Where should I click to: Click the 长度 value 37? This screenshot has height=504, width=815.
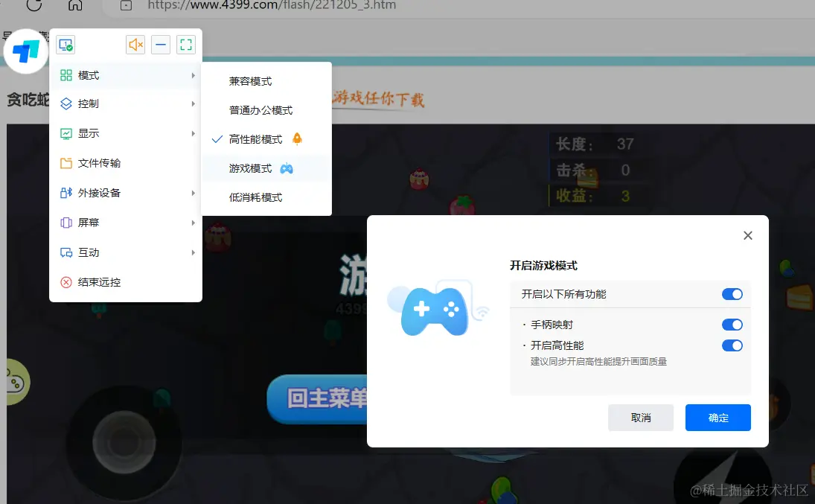[x=624, y=144]
